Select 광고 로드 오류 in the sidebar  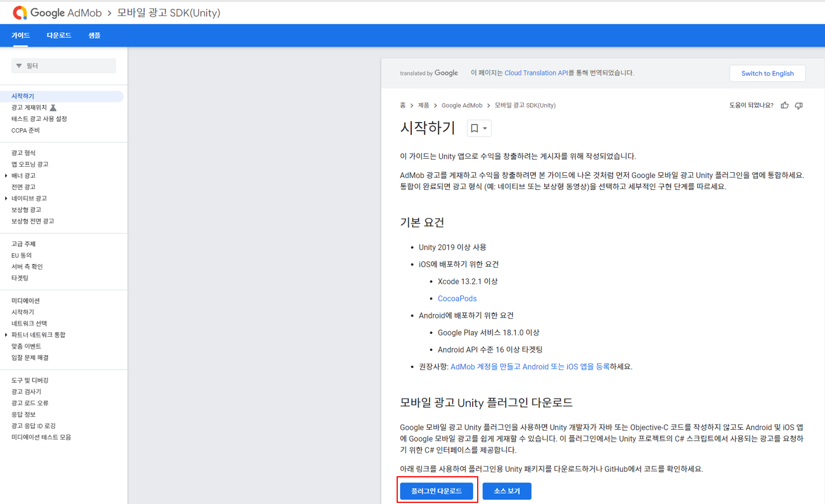click(x=30, y=403)
